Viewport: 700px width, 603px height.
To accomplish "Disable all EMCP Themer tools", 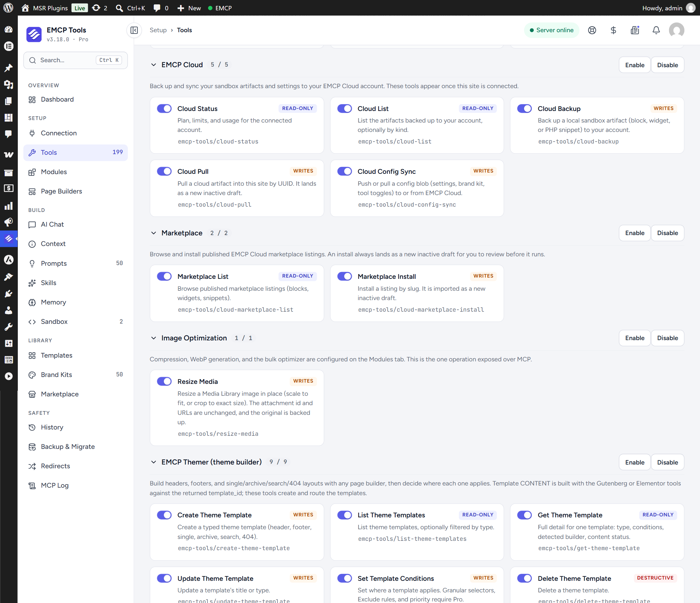I will click(x=667, y=462).
